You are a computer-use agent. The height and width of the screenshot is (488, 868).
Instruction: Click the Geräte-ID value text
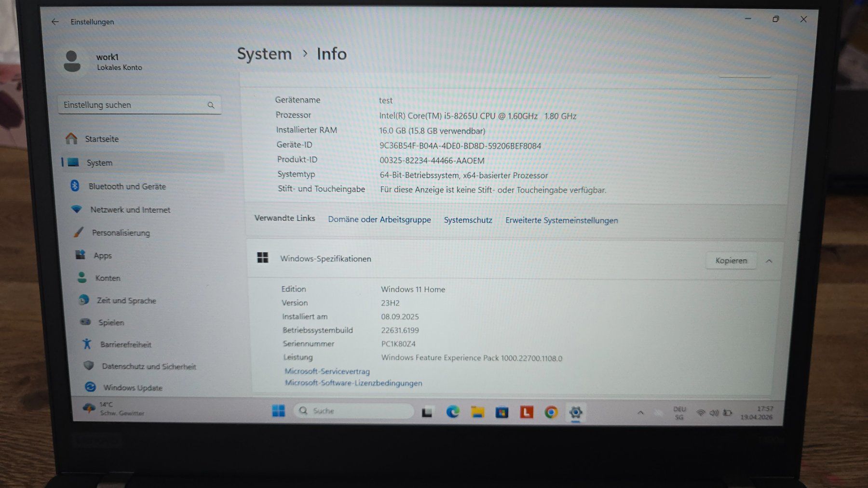click(460, 146)
